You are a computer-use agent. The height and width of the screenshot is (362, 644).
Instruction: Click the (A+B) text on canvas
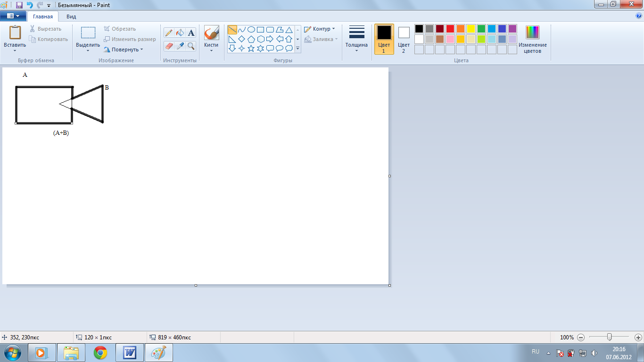coord(61,133)
